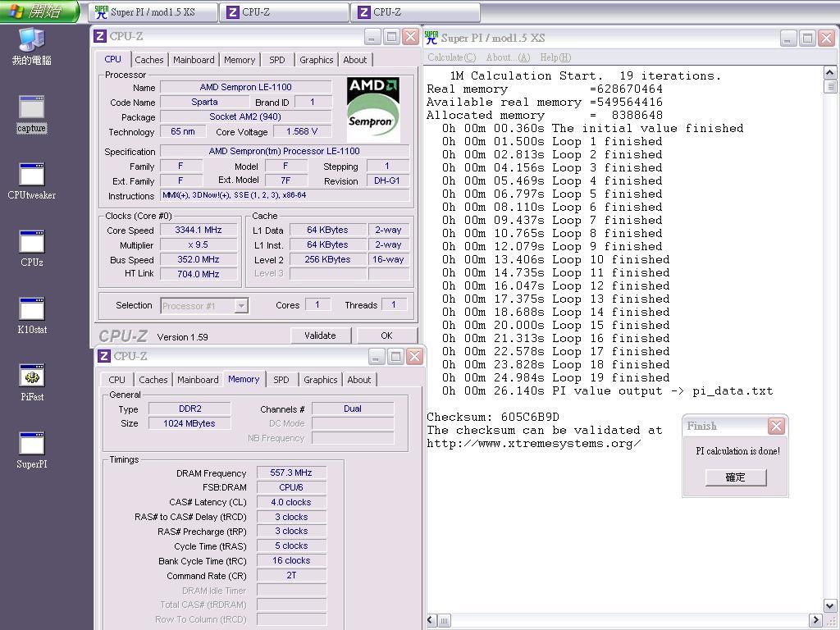This screenshot has width=840, height=630.
Task: Expand the Processor #1 selection dropdown
Action: pos(242,306)
